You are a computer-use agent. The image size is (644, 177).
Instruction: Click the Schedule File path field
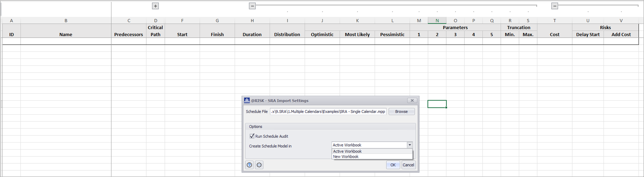pyautogui.click(x=328, y=111)
